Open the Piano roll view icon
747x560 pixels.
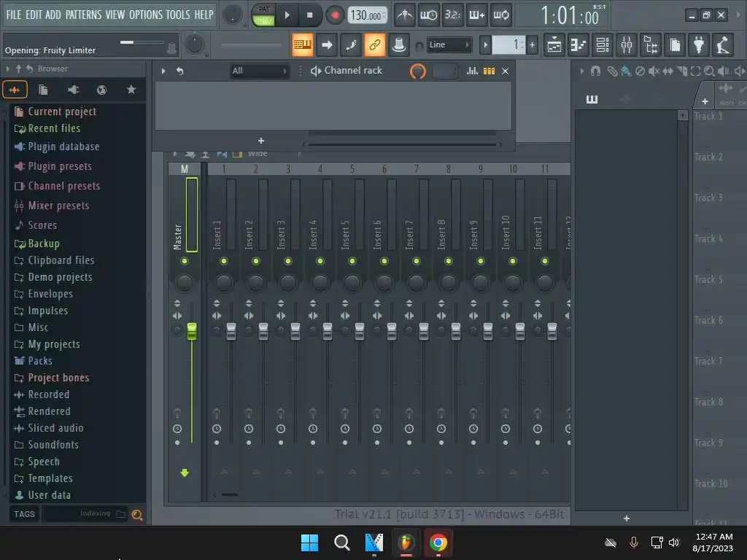click(578, 45)
